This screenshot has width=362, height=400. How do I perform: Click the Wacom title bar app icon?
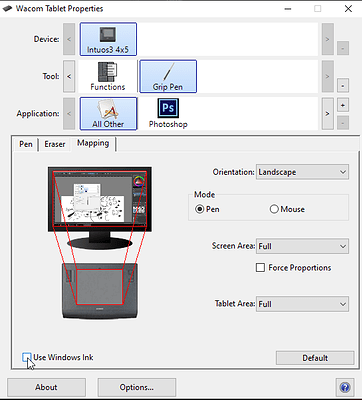(8, 9)
